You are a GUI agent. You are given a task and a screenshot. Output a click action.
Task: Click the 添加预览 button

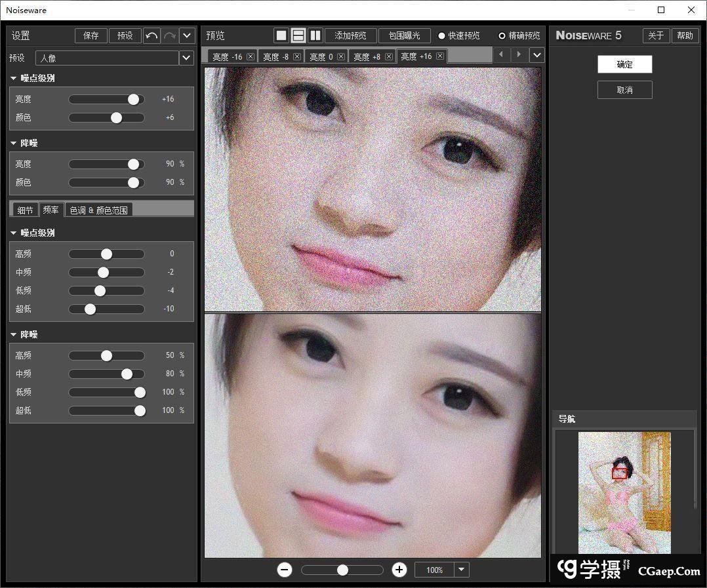350,35
